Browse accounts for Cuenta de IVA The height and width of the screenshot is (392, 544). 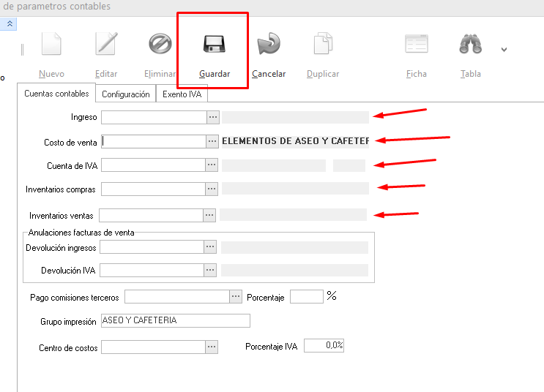[x=212, y=165]
